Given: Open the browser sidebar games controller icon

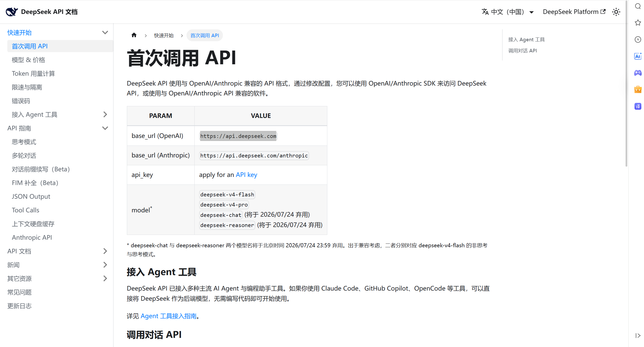Looking at the screenshot, I should (638, 73).
